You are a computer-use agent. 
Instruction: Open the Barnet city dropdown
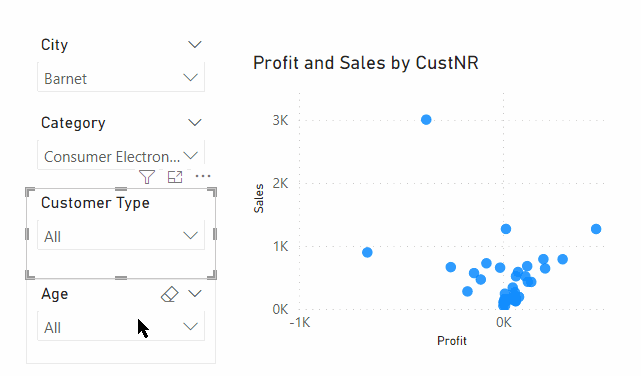tap(121, 77)
